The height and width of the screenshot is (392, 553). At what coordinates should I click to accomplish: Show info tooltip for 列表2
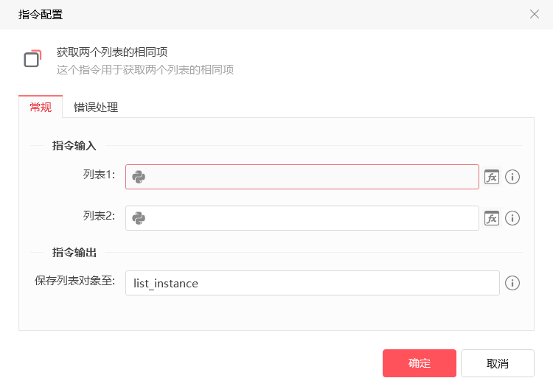coord(512,218)
